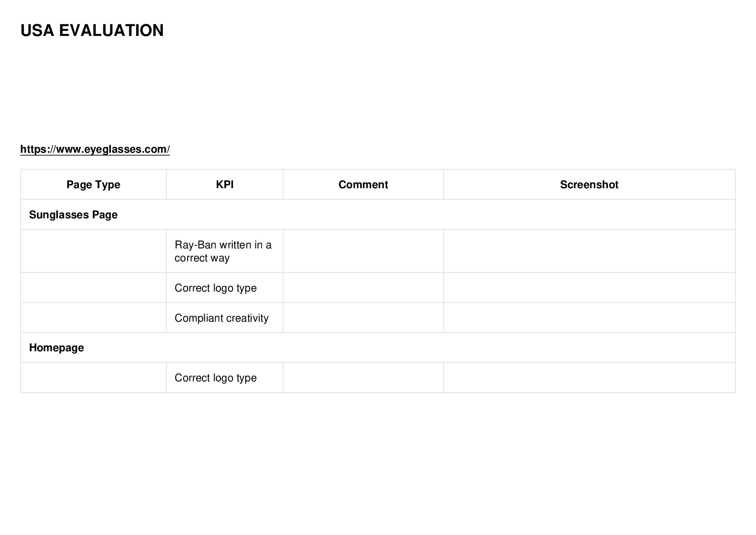Click empty Screenshot cell beside Ray-Ban KPI
This screenshot has height=535, width=756.
coord(589,251)
